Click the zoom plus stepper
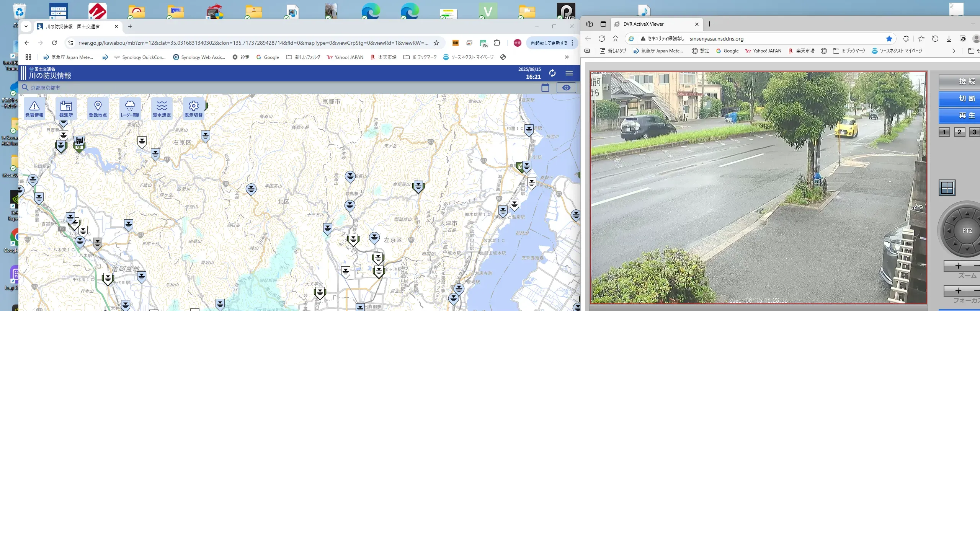Screen dimensions: 980x551 (x=958, y=266)
